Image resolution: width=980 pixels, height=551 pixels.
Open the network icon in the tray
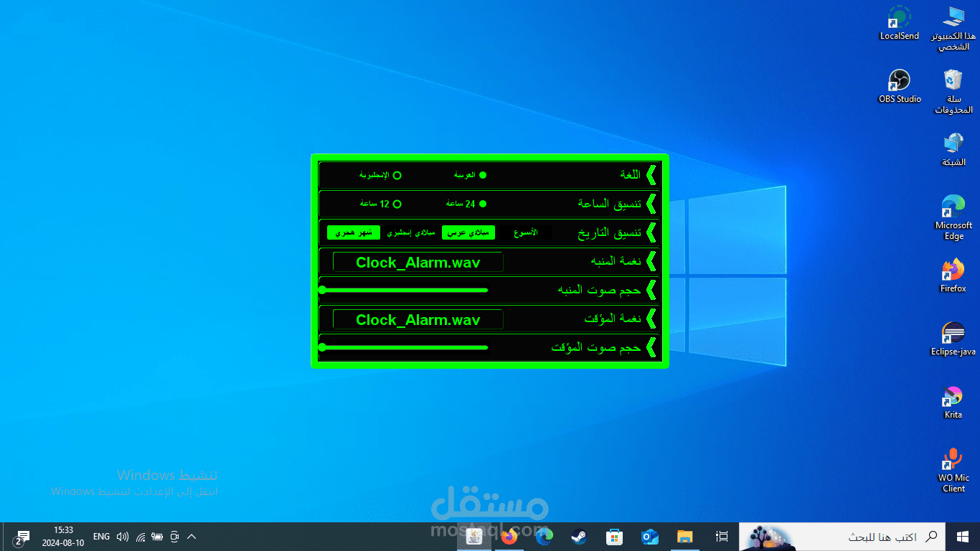[141, 537]
